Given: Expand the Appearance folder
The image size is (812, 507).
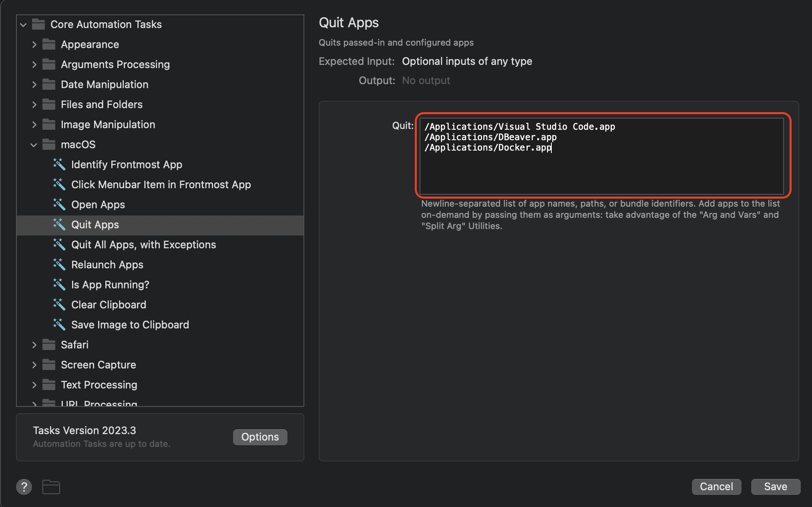Looking at the screenshot, I should tap(34, 44).
